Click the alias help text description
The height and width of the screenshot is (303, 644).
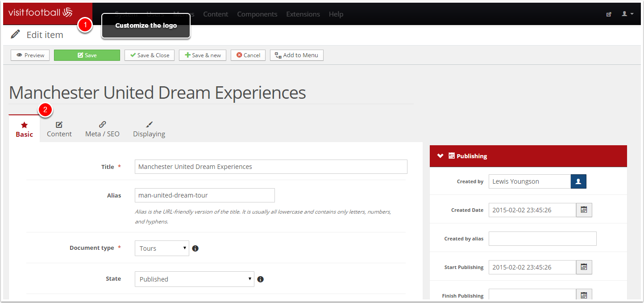coord(263,216)
